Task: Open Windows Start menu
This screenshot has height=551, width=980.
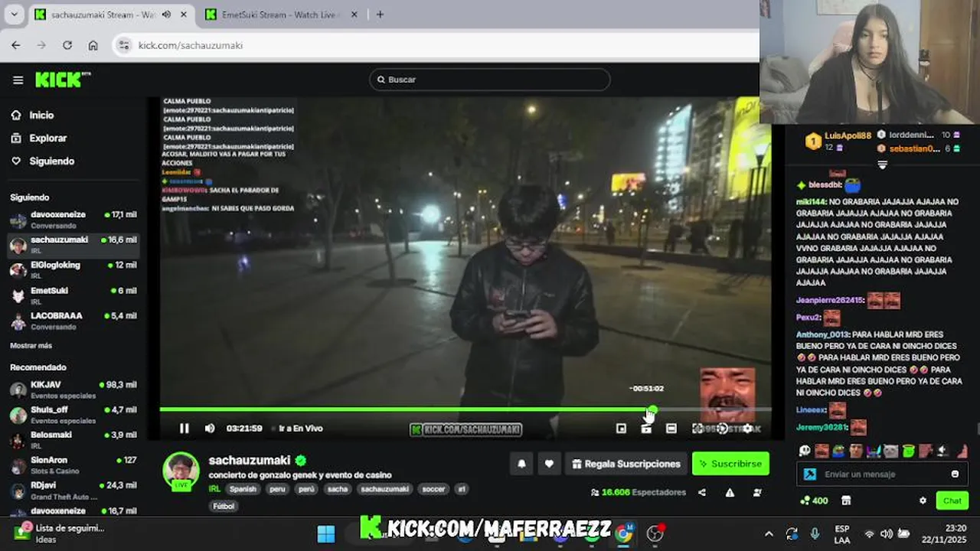Action: click(x=326, y=533)
